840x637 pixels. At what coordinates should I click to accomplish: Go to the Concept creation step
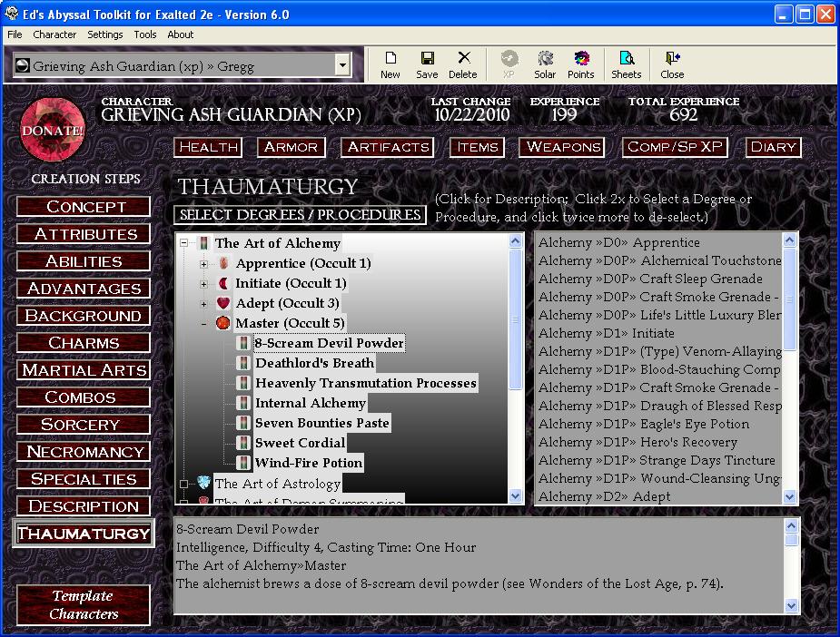84,207
